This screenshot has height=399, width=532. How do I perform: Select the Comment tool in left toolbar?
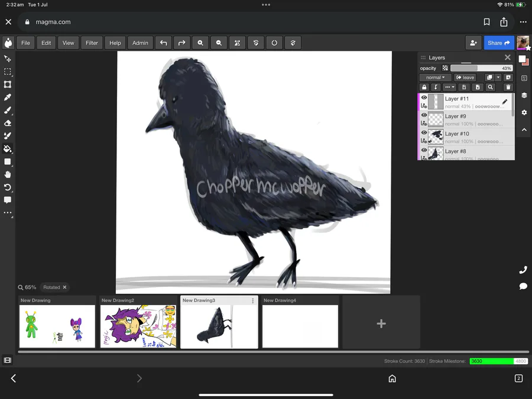click(x=8, y=200)
